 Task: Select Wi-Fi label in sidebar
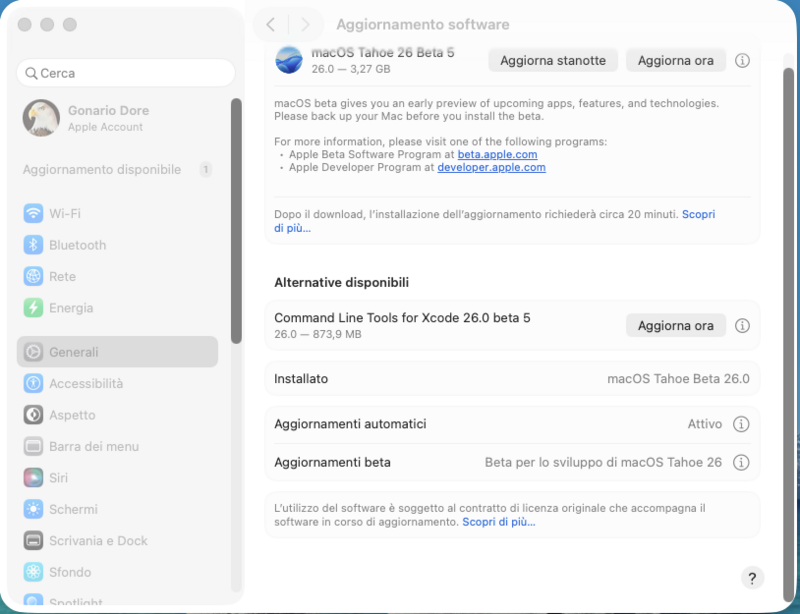(x=65, y=213)
